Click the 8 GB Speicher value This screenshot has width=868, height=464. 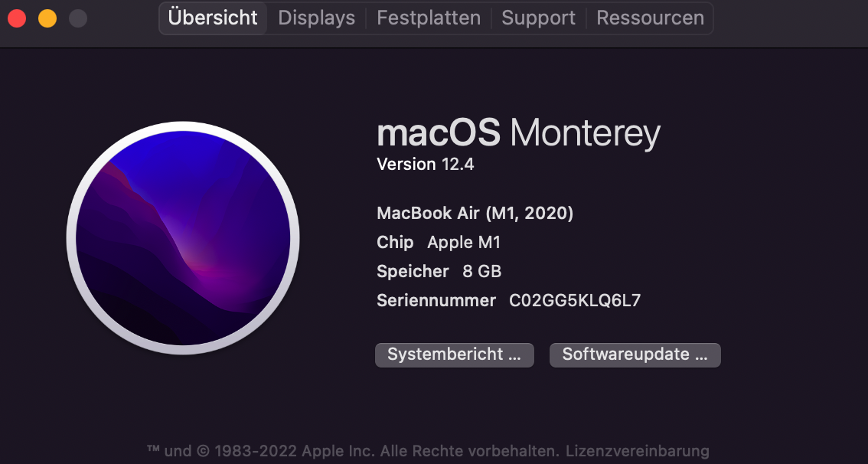click(482, 272)
